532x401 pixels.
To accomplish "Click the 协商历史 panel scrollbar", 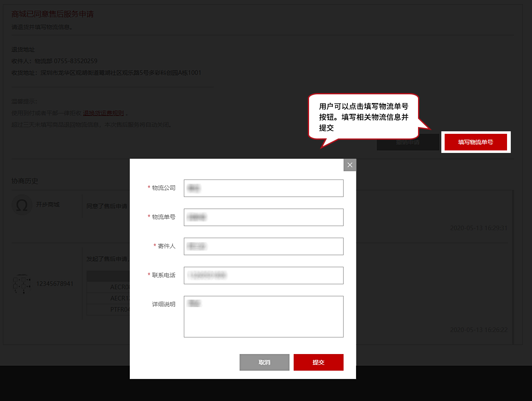I will tap(513, 266).
